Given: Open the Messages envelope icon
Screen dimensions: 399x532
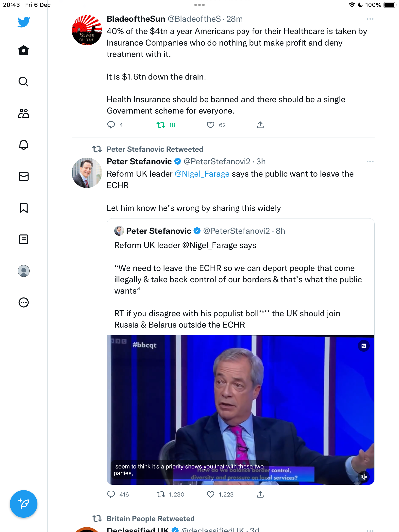Looking at the screenshot, I should (24, 176).
